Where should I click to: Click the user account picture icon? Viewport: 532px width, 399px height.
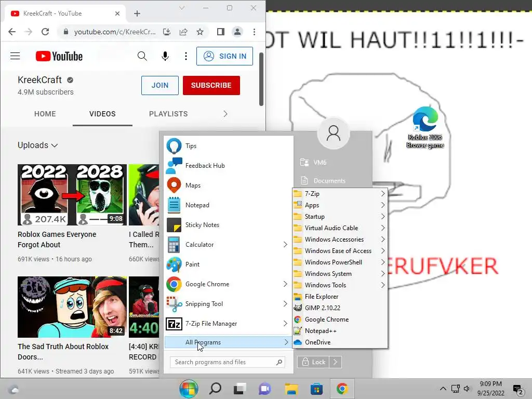334,134
